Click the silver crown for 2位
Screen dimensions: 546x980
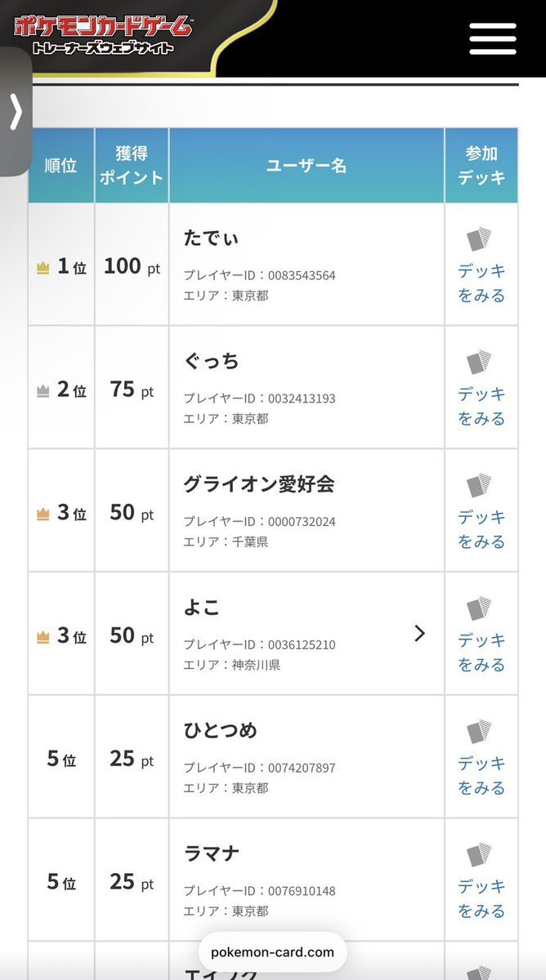point(43,391)
